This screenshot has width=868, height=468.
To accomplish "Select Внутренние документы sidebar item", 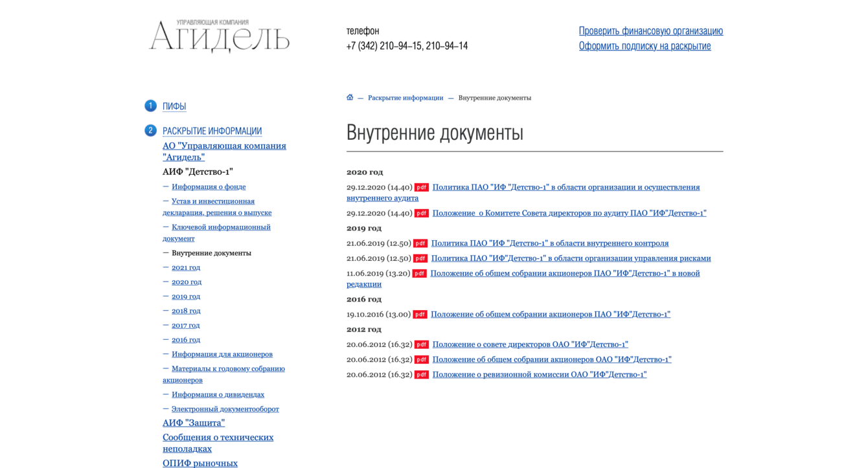I will [211, 253].
